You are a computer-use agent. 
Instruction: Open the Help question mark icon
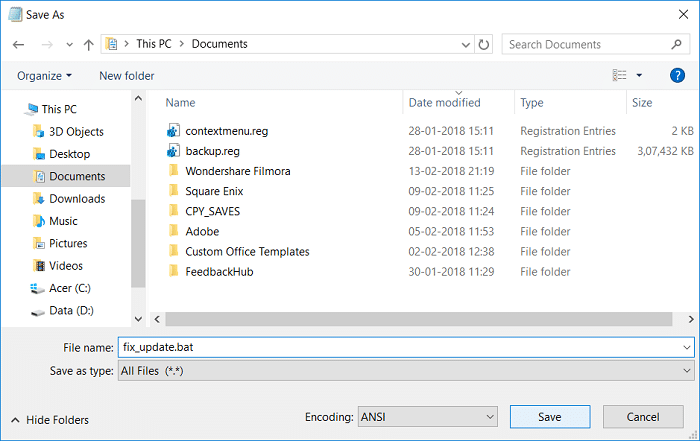click(x=677, y=75)
